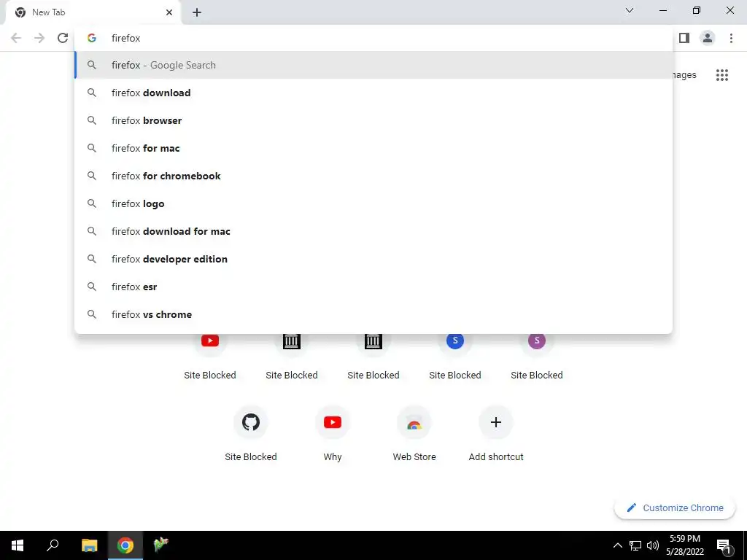Select the New Tab tab
The image size is (747, 560).
point(93,12)
